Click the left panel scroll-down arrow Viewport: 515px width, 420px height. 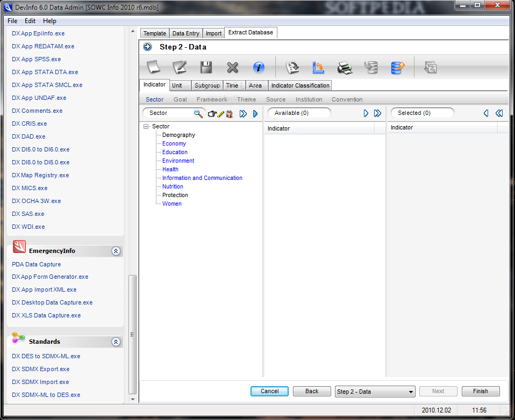(133, 400)
